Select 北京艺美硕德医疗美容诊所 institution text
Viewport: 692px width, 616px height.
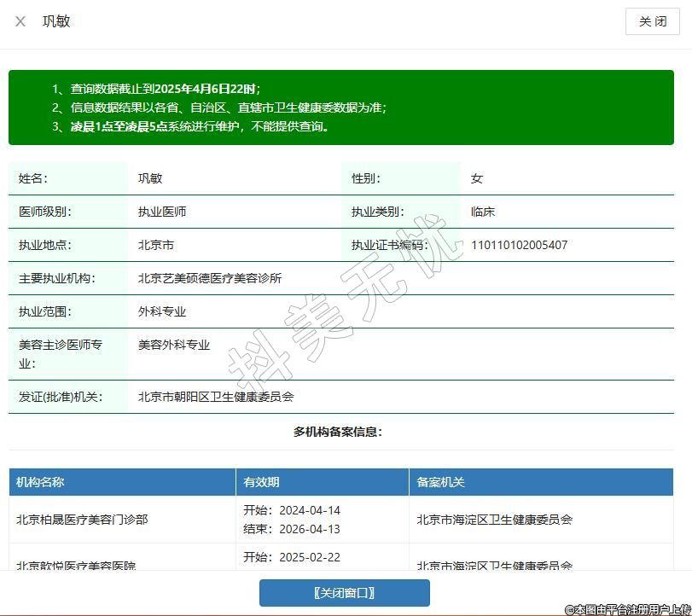210,278
